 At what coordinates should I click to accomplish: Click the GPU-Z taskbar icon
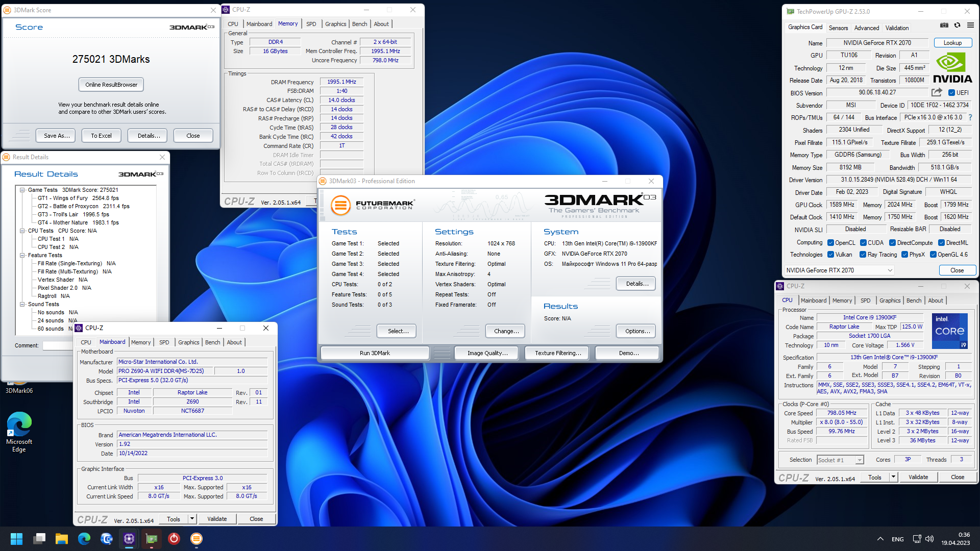pyautogui.click(x=152, y=539)
